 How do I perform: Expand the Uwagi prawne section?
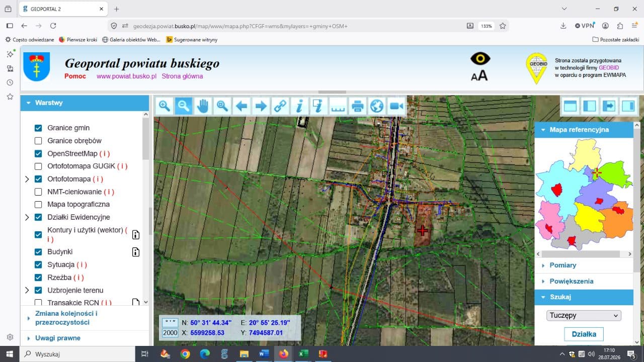pos(85,338)
